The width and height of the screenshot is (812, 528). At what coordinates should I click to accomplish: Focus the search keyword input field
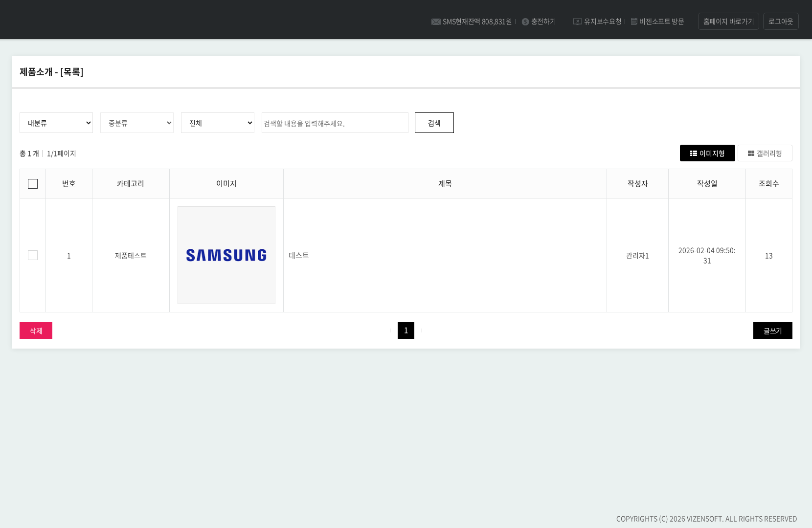[335, 123]
